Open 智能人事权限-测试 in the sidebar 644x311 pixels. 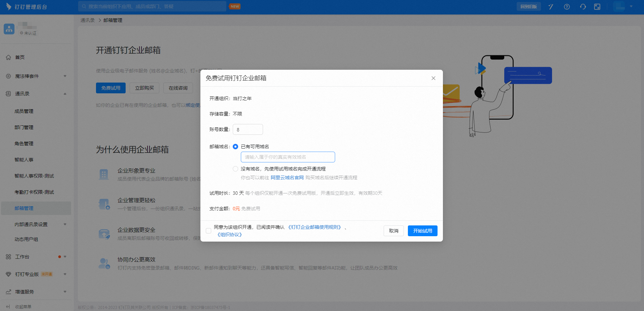point(34,176)
